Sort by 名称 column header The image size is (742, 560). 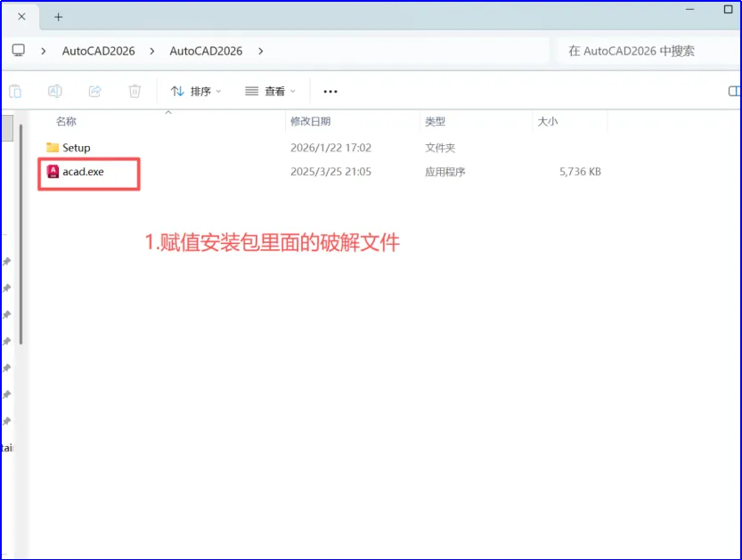66,122
